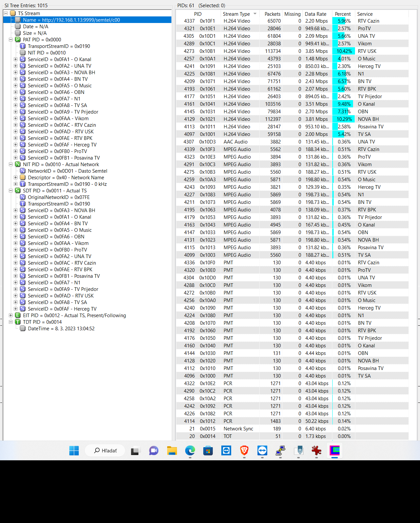Sort by the Stream Type column header
The image size is (420, 523).
[236, 14]
